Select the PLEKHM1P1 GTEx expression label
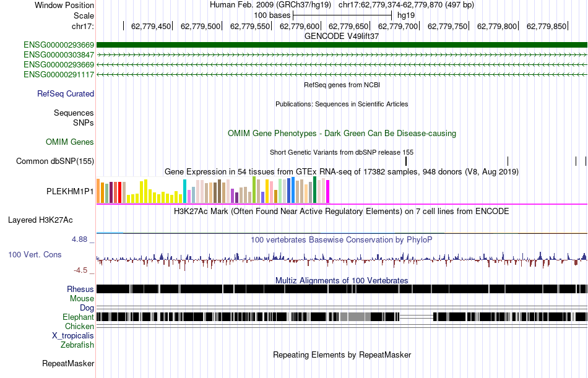Image resolution: width=588 pixels, height=378 pixels. [x=70, y=191]
